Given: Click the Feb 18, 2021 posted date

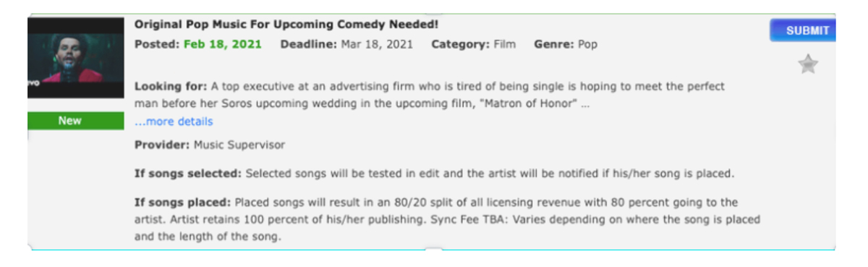Looking at the screenshot, I should coord(223,44).
